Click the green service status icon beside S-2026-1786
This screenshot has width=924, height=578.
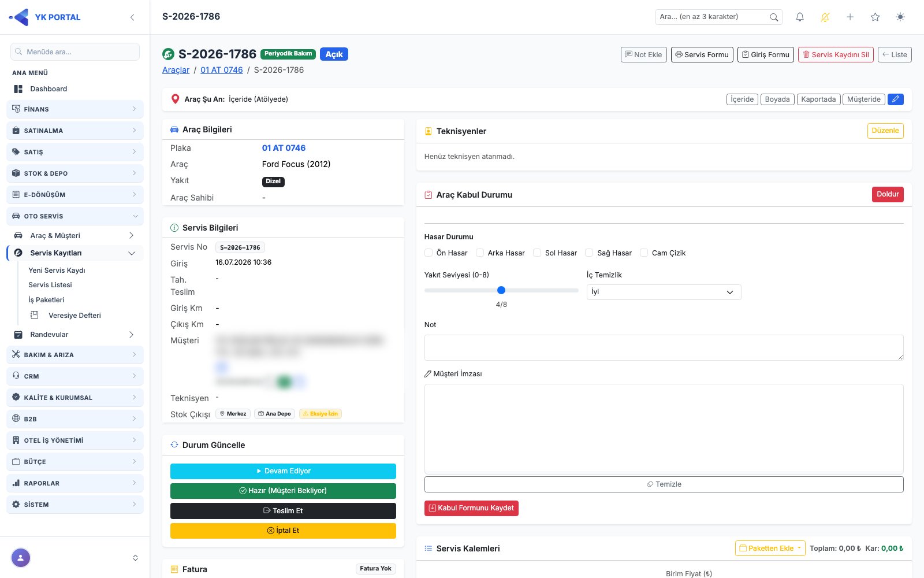tap(168, 54)
